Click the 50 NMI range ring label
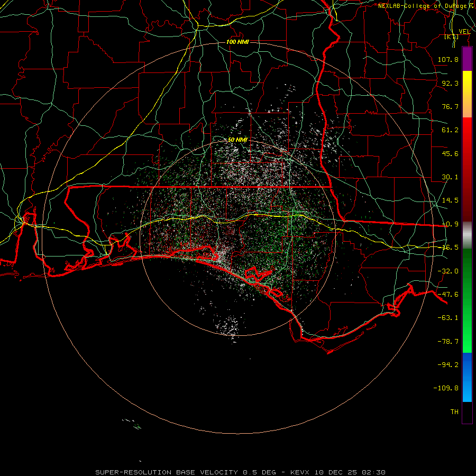Viewport: 476px width, 476px height. point(237,140)
